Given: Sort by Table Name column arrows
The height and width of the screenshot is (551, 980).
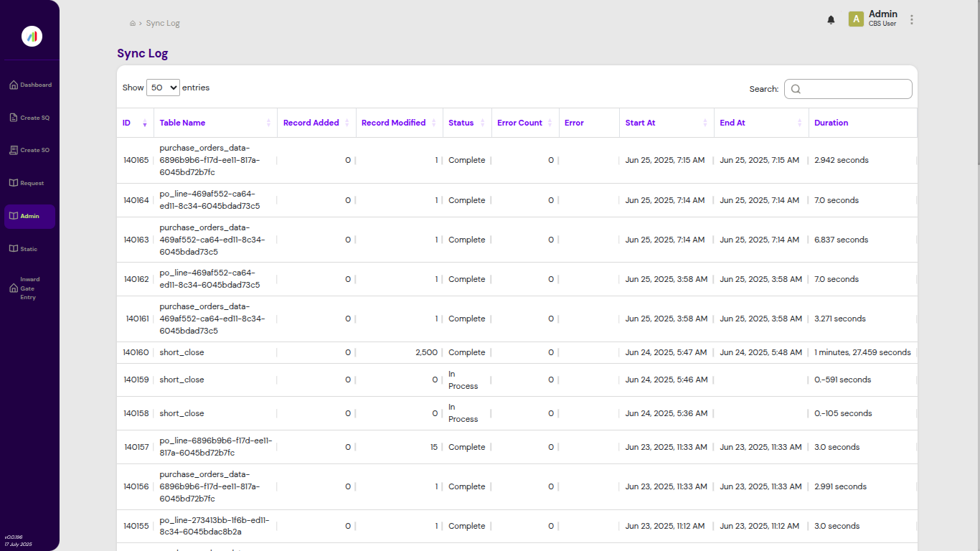Looking at the screenshot, I should click(x=269, y=123).
